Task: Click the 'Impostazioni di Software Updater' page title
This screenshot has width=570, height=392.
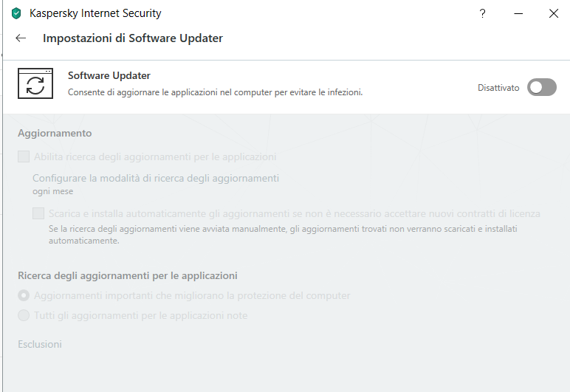Action: click(x=133, y=38)
